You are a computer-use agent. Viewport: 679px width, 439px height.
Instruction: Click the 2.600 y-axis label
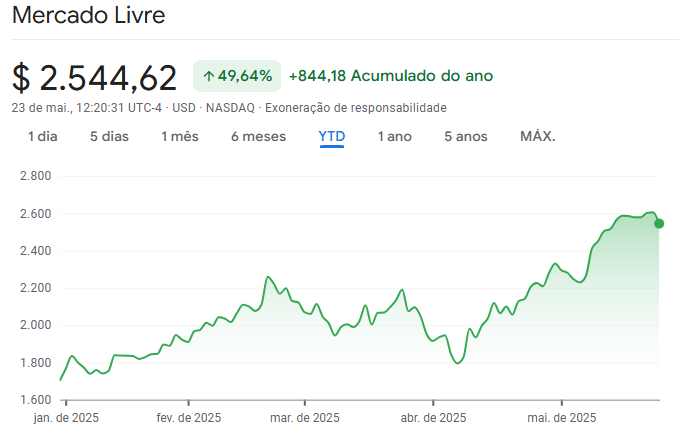coord(36,213)
